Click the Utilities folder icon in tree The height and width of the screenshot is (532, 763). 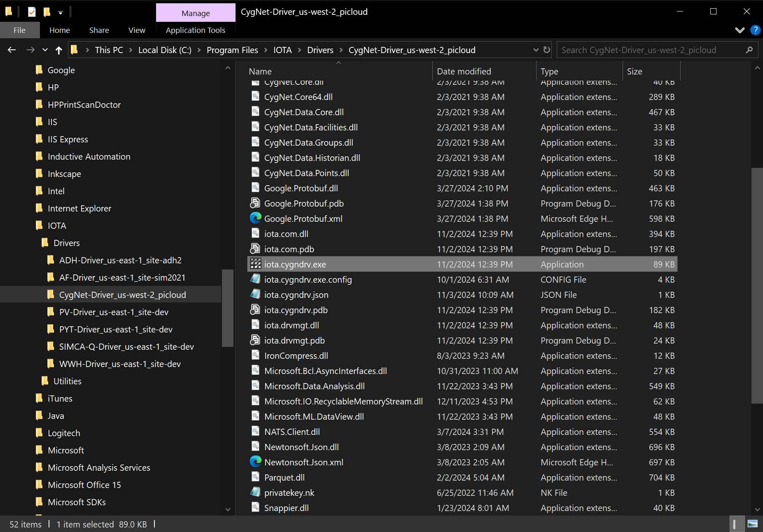click(45, 381)
